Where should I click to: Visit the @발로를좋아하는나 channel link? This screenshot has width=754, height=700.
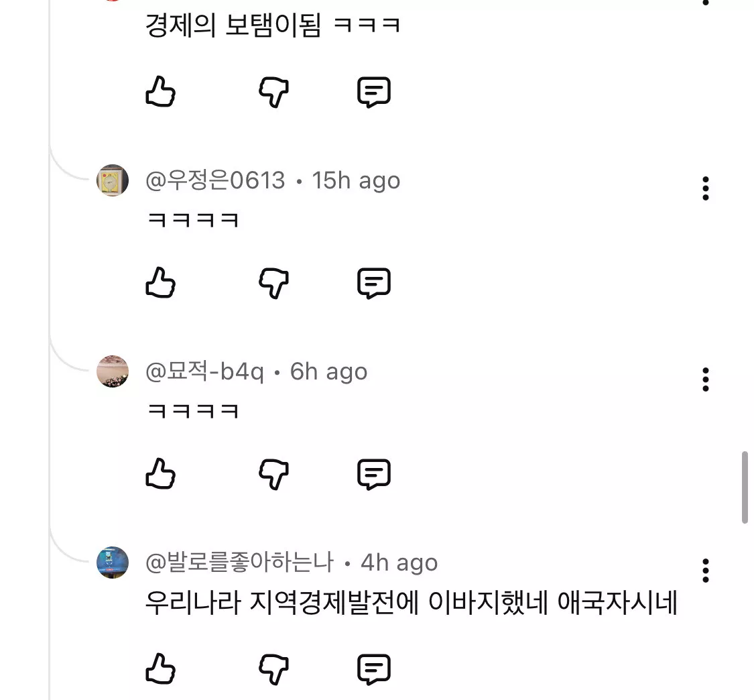point(239,563)
